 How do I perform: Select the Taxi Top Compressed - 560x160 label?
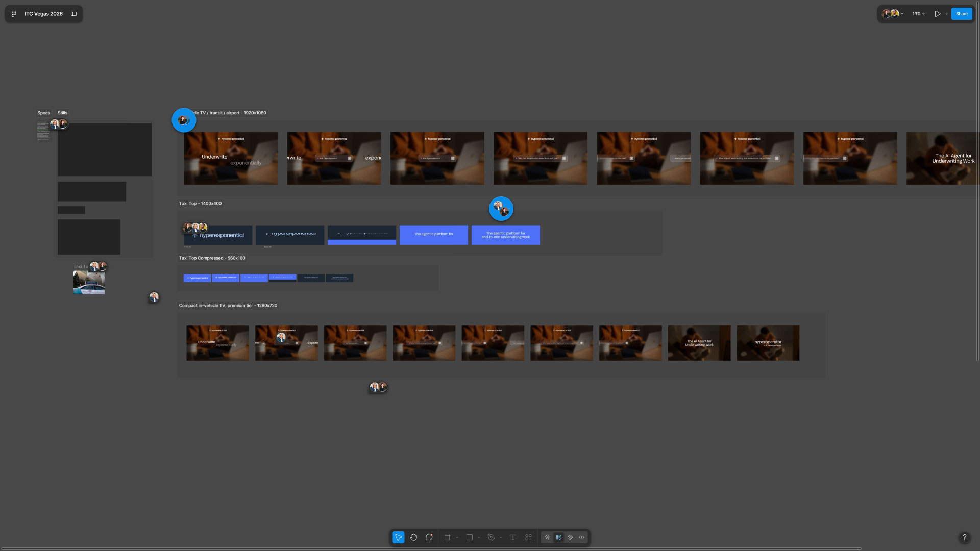click(212, 258)
